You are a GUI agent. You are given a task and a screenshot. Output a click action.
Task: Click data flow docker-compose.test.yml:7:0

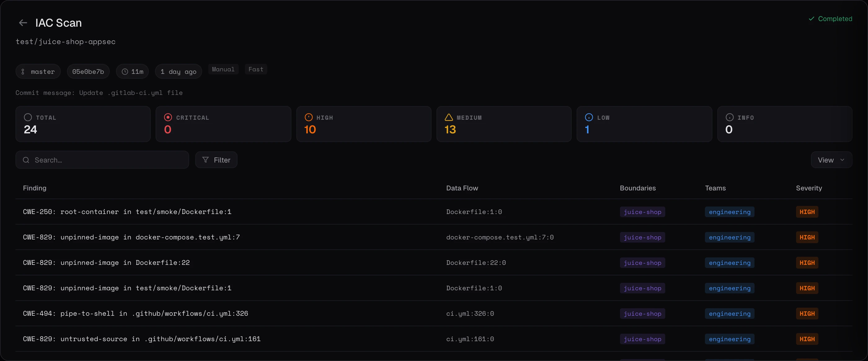pos(500,237)
